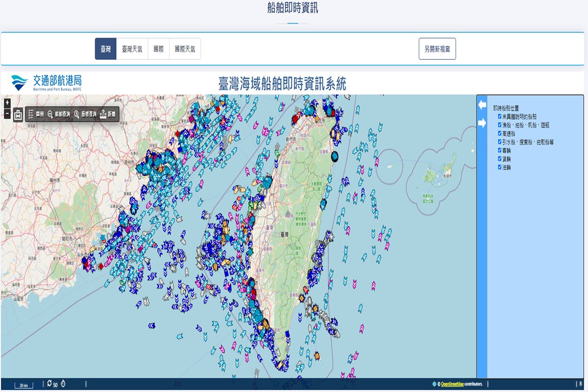Switch to the 臺灣天氣 tab
Screen dimensions: 588x392
tap(132, 49)
